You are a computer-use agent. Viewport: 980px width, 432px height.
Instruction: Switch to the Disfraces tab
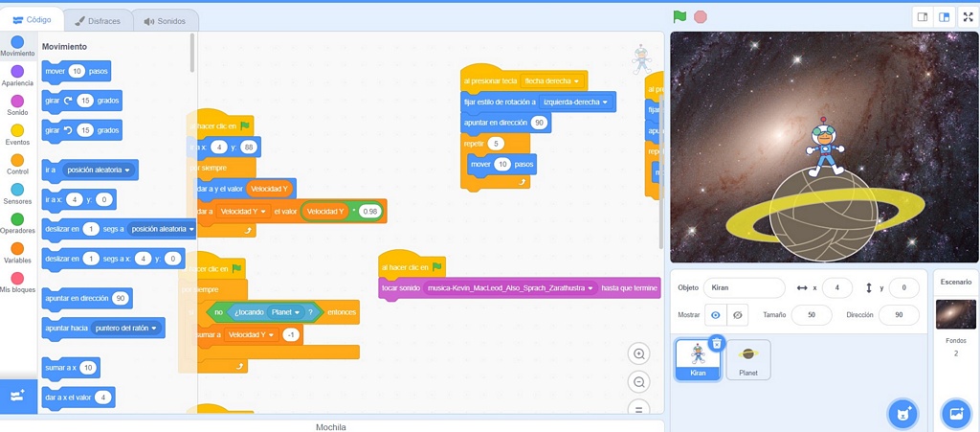tap(100, 20)
